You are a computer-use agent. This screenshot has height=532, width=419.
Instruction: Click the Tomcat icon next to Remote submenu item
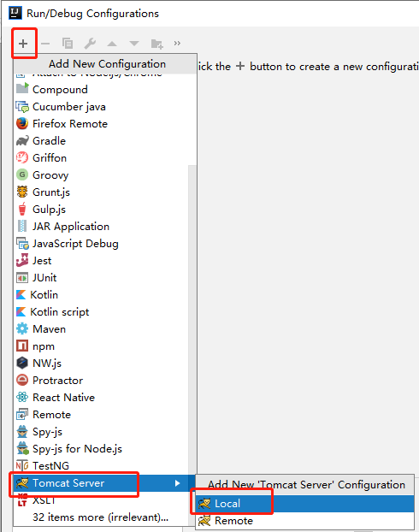coord(204,521)
